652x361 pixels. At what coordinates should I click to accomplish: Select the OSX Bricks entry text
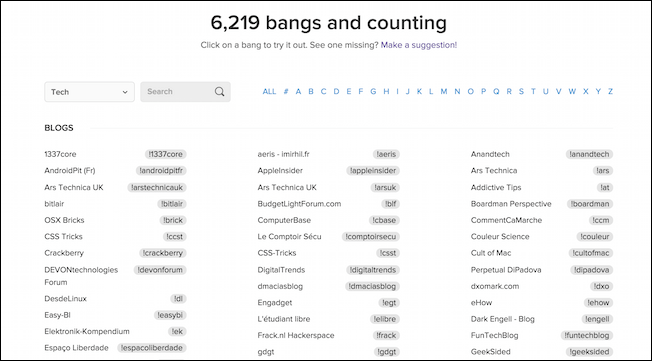64,220
